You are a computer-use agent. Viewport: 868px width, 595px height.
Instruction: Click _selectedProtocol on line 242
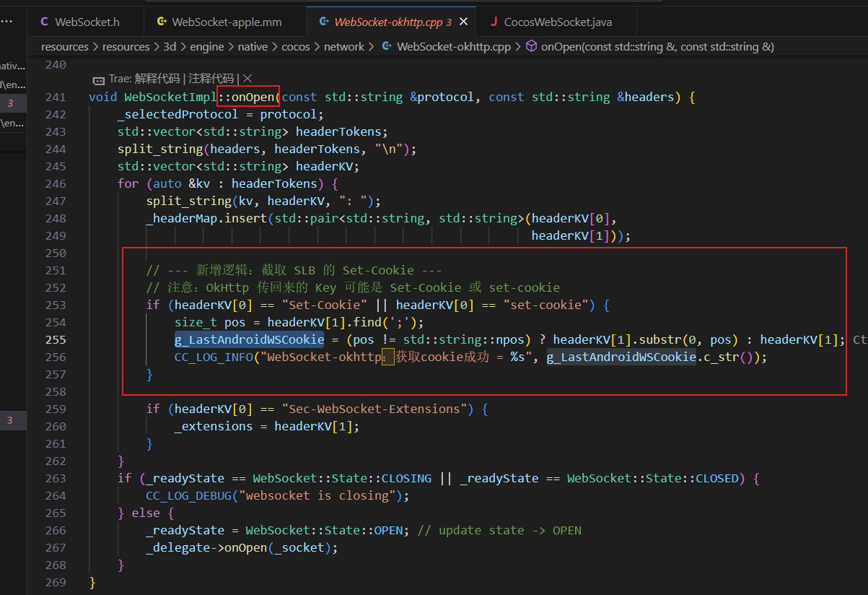[x=178, y=114]
